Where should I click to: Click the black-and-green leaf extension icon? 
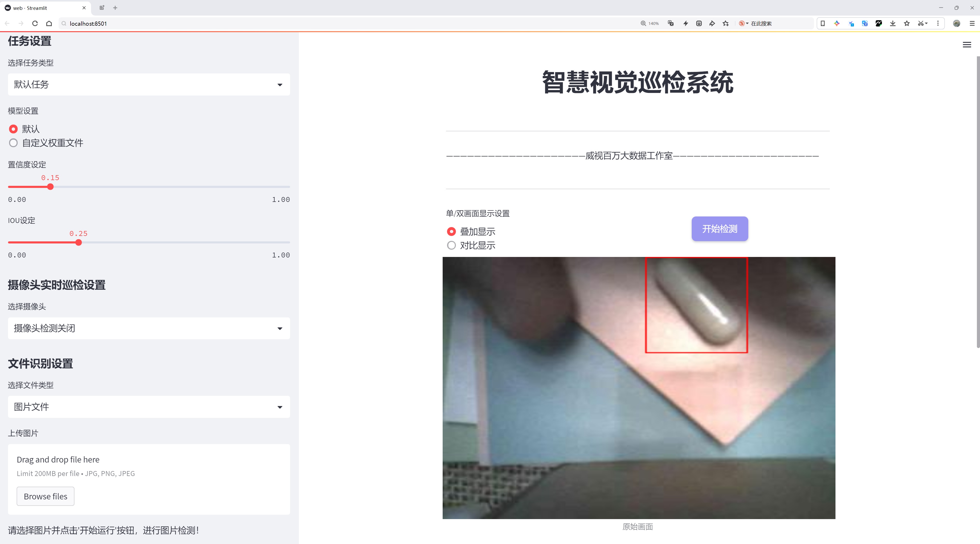(879, 23)
